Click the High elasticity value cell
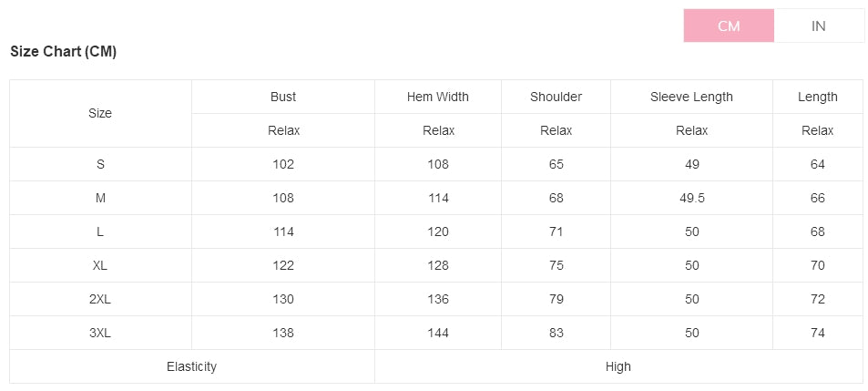 coord(618,366)
